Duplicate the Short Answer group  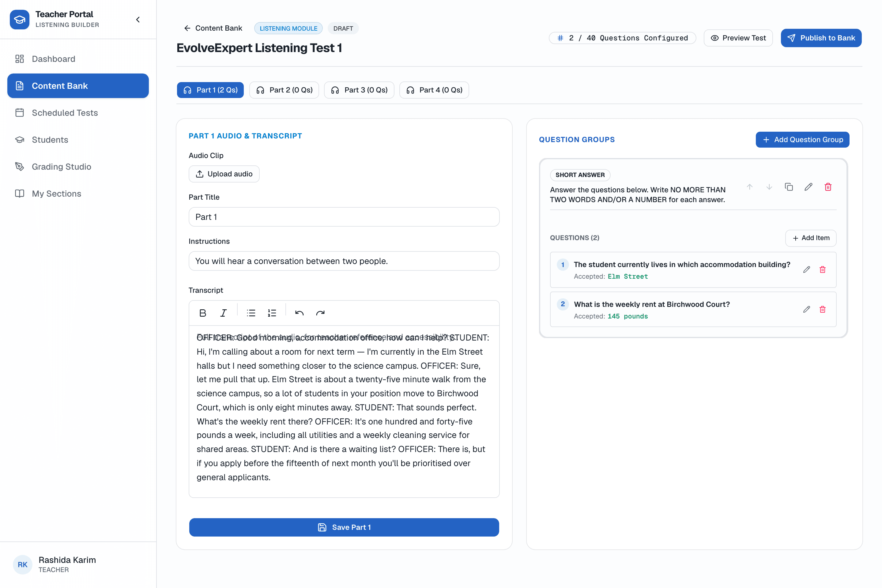coord(789,187)
